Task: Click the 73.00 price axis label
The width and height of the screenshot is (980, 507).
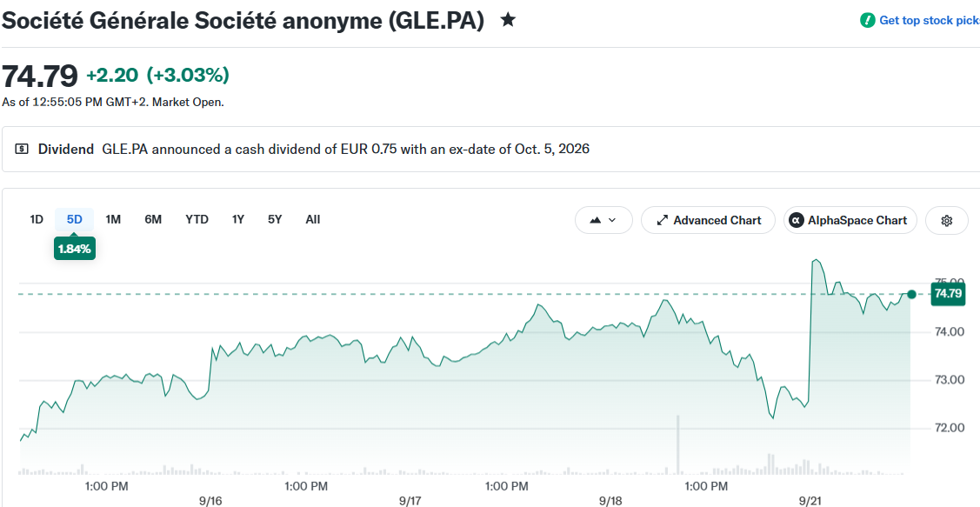Action: click(x=949, y=380)
